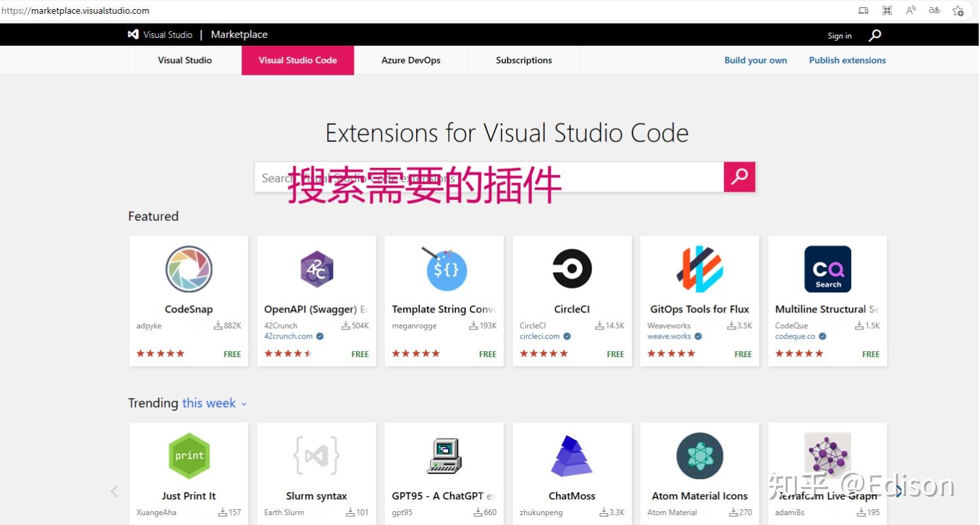Expand the 'this week' trending dropdown

pos(215,403)
